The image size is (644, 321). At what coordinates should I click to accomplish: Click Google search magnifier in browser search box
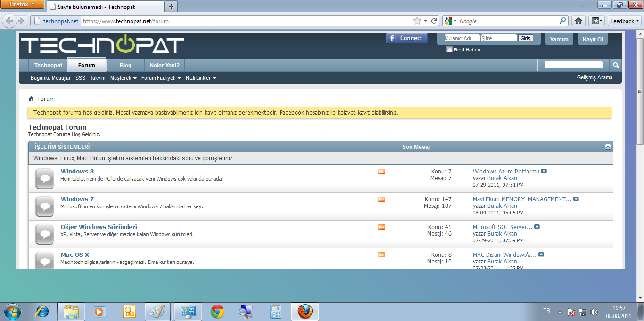click(x=563, y=21)
